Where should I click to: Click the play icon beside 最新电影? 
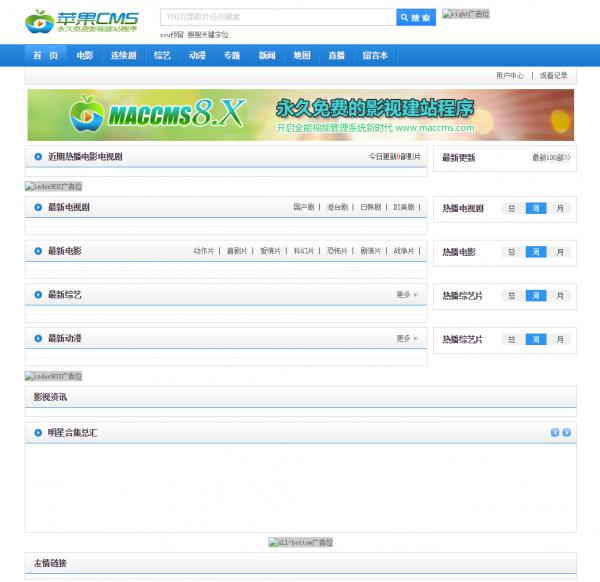click(x=36, y=251)
